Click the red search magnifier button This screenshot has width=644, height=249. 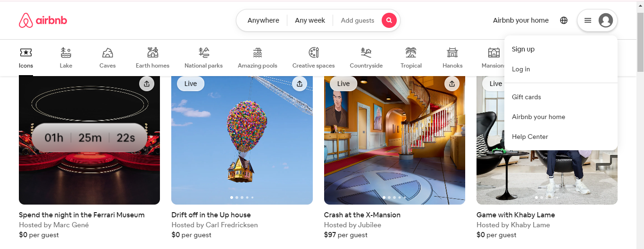(389, 20)
